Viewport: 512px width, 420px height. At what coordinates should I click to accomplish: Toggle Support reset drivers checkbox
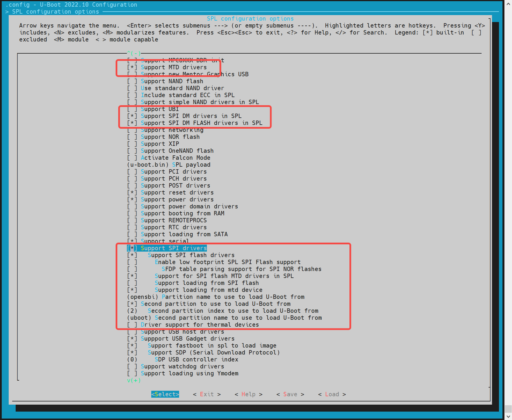point(132,192)
